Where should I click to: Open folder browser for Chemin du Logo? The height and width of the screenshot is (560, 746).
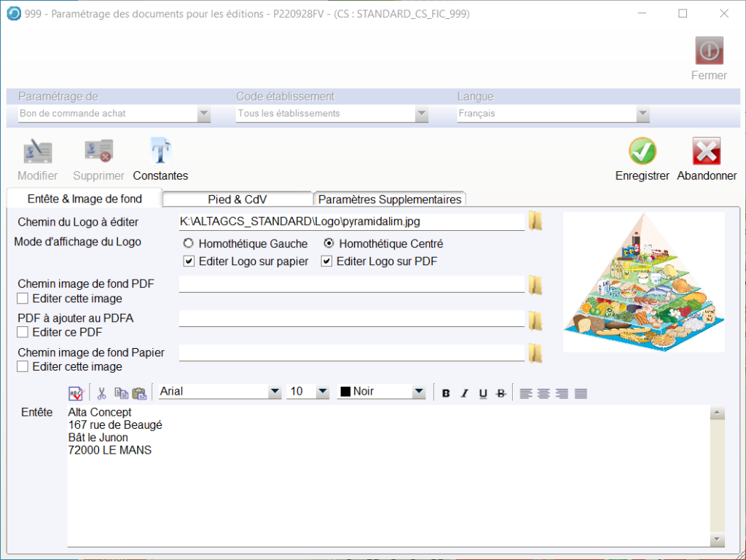(535, 221)
